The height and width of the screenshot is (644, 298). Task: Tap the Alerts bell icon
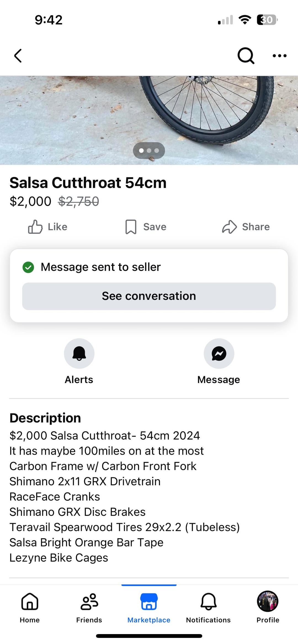click(x=79, y=354)
